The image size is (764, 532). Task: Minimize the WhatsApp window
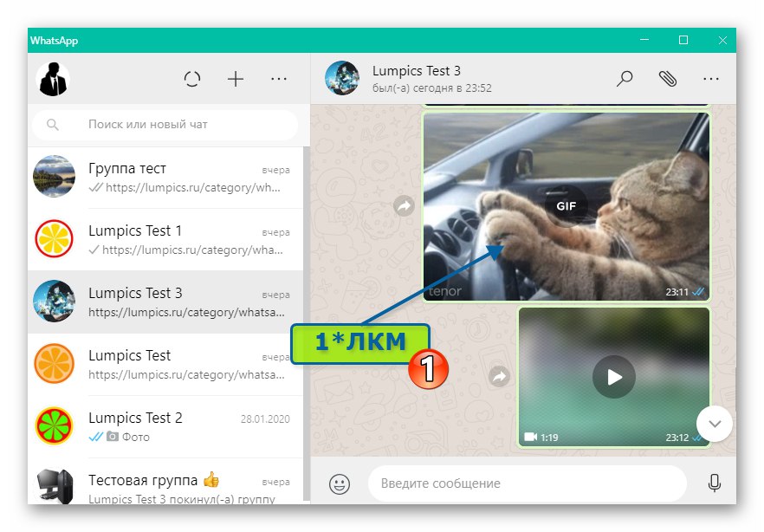pos(644,40)
